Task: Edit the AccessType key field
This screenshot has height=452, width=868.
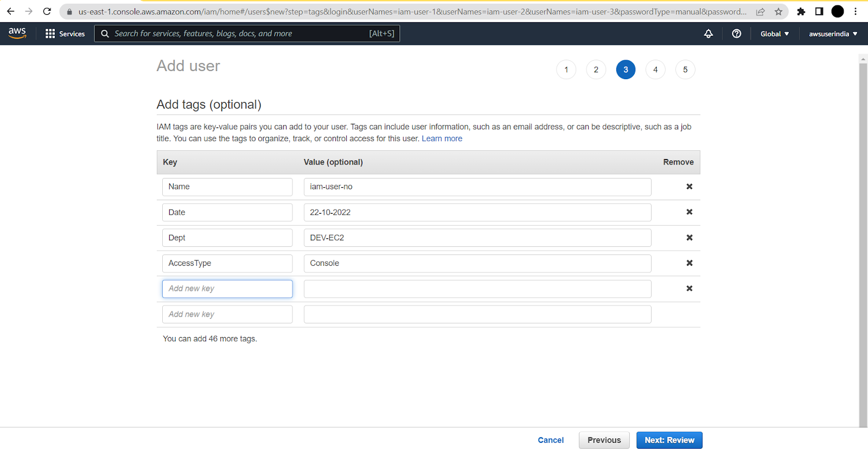Action: point(227,263)
